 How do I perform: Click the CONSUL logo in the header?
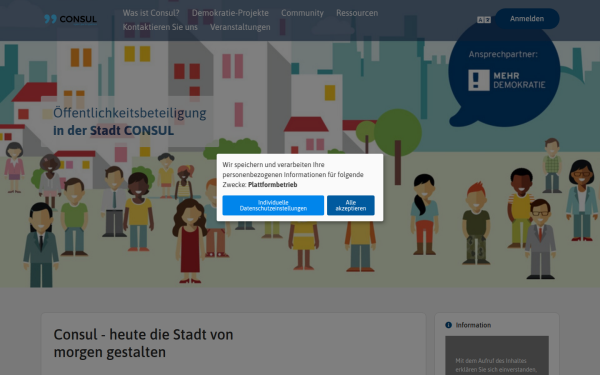tap(70, 19)
